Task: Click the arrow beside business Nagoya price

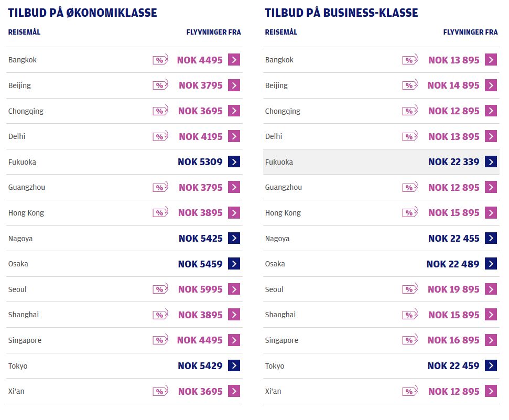Action: click(491, 238)
